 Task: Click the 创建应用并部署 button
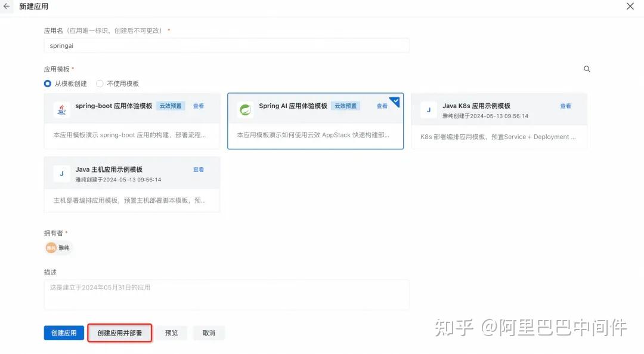pos(119,333)
